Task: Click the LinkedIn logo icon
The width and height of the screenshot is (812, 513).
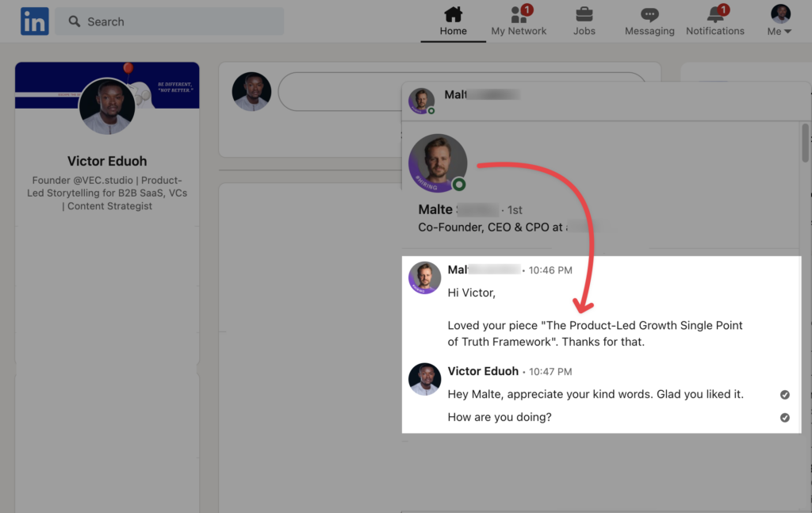Action: (x=35, y=21)
